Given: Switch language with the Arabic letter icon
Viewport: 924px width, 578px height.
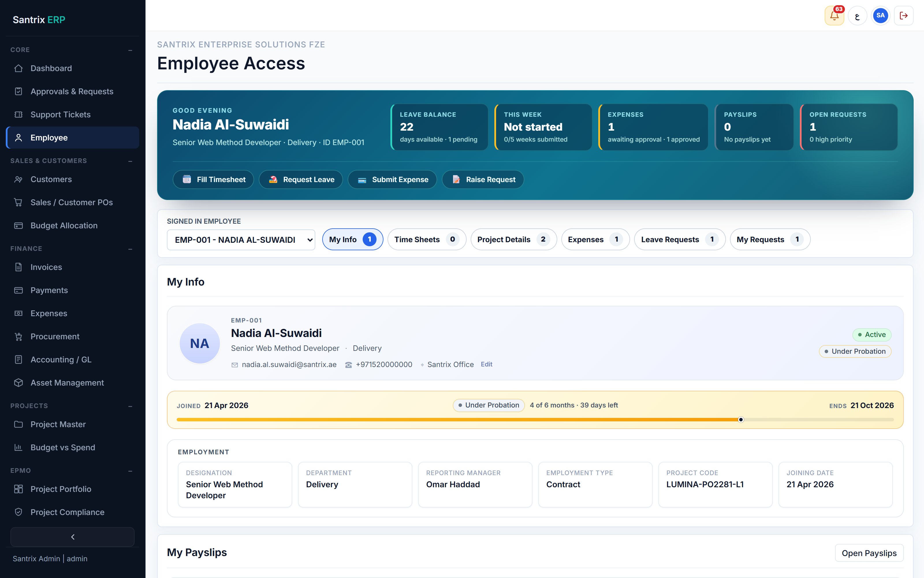Looking at the screenshot, I should 858,16.
